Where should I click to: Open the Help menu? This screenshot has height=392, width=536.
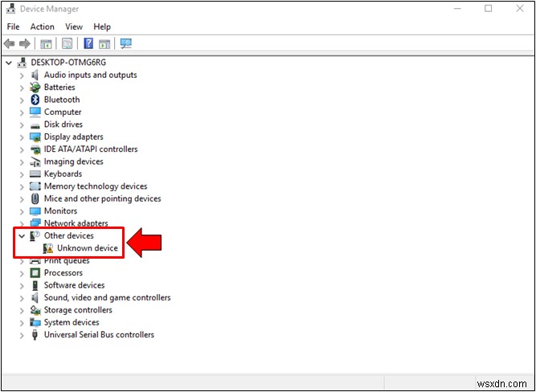pos(102,27)
